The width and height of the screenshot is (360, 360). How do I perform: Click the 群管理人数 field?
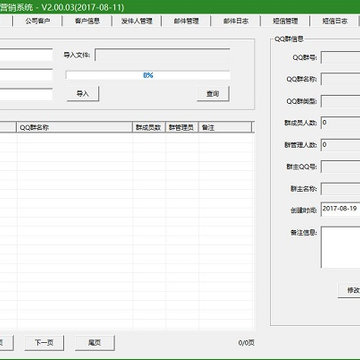340,145
